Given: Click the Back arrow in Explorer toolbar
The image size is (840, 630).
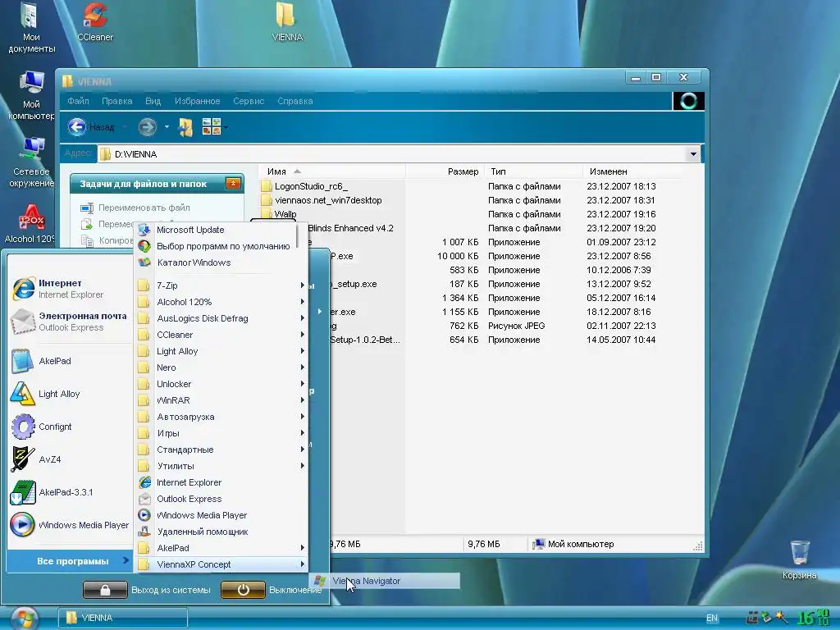Looking at the screenshot, I should (x=77, y=127).
